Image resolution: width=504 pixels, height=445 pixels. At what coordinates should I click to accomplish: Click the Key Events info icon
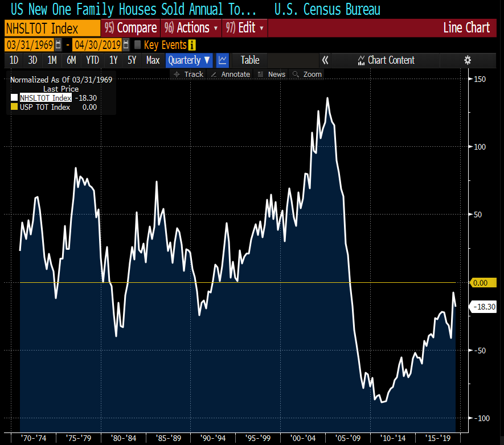tap(192, 45)
